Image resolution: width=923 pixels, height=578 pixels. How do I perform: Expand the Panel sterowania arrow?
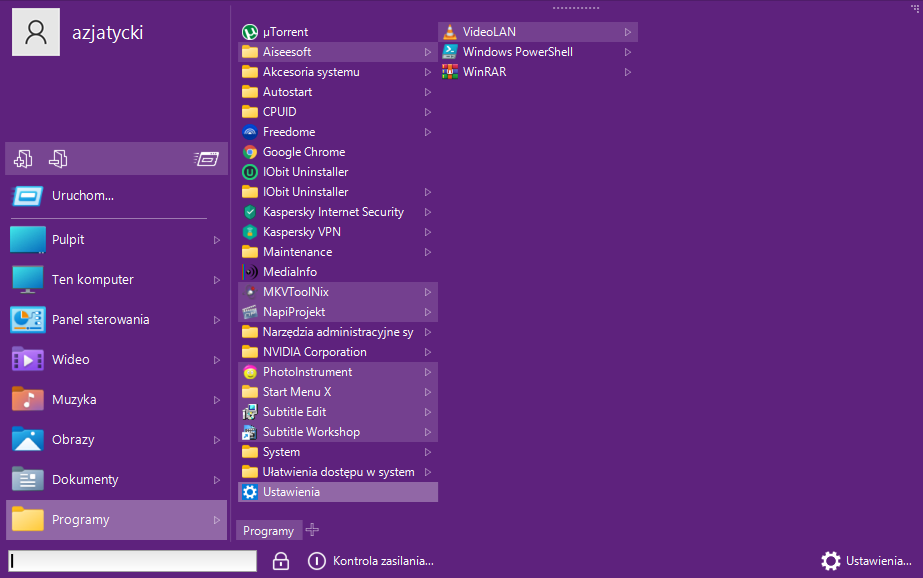217,320
